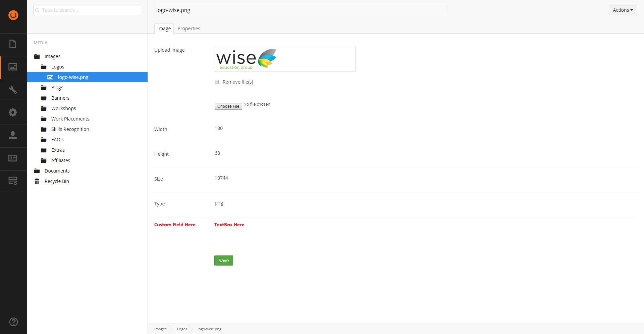The width and height of the screenshot is (644, 334).
Task: Select the logo-wise.png tree label
Action: click(x=73, y=77)
